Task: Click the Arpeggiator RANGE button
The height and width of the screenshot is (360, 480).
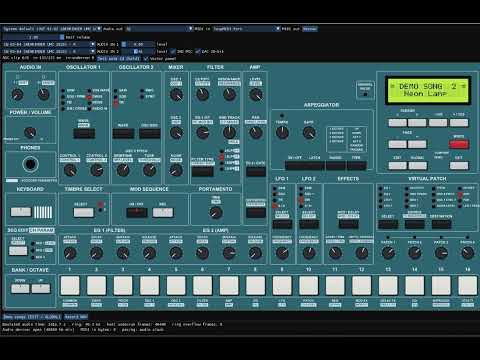Action: pos(335,166)
